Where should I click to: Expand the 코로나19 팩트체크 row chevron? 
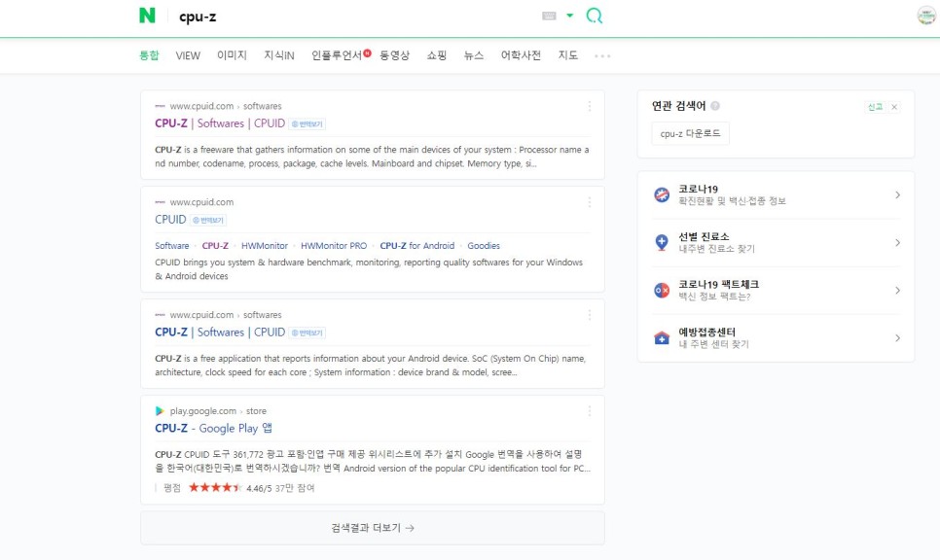897,291
